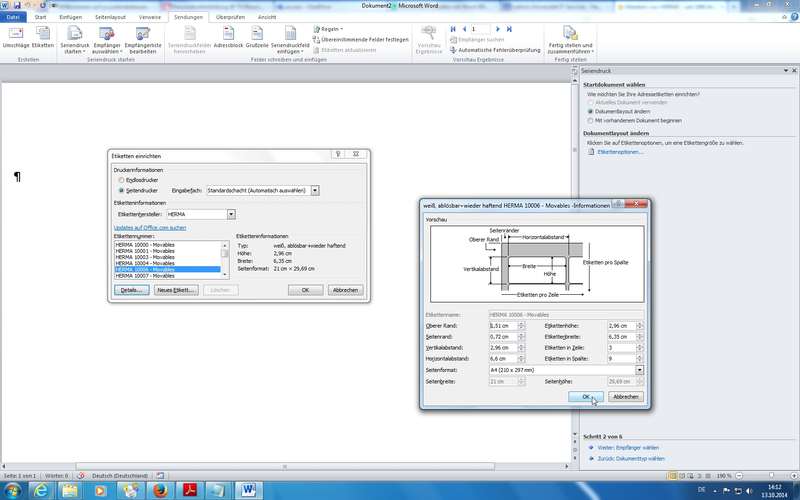Viewport: 800px width, 500px height.
Task: Click the Details... button in label dialog
Action: pyautogui.click(x=131, y=290)
